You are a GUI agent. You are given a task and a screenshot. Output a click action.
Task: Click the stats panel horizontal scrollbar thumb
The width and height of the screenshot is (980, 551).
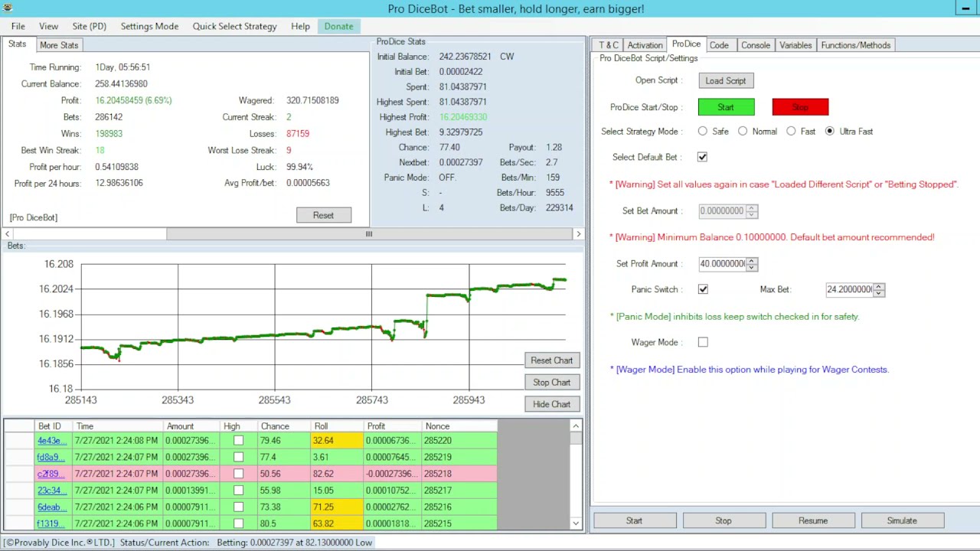click(368, 234)
